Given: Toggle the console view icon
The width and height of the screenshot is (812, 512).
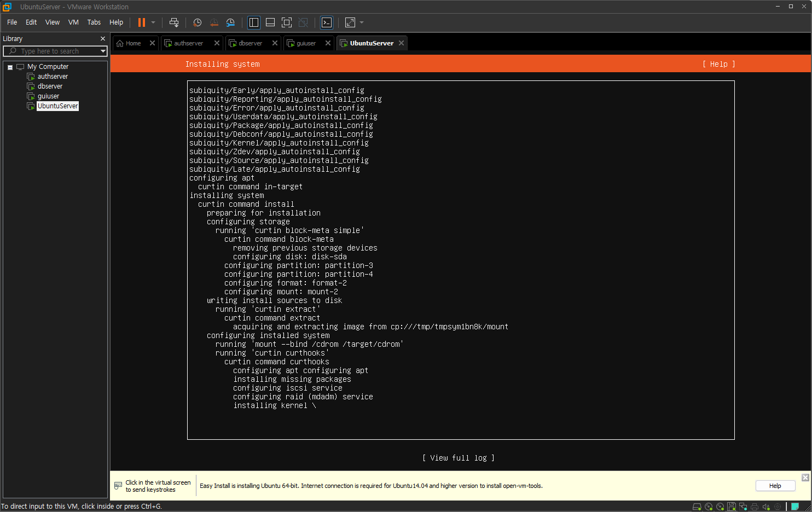Looking at the screenshot, I should pos(327,22).
